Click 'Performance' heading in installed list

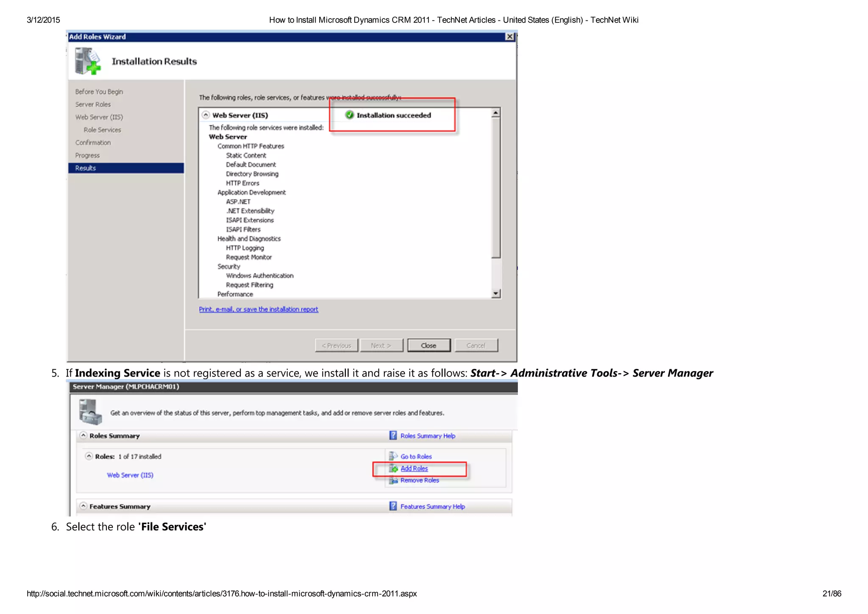point(235,294)
